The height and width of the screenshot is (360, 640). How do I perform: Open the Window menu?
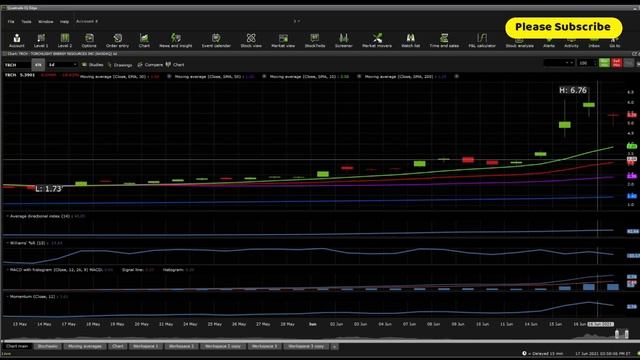pyautogui.click(x=46, y=21)
